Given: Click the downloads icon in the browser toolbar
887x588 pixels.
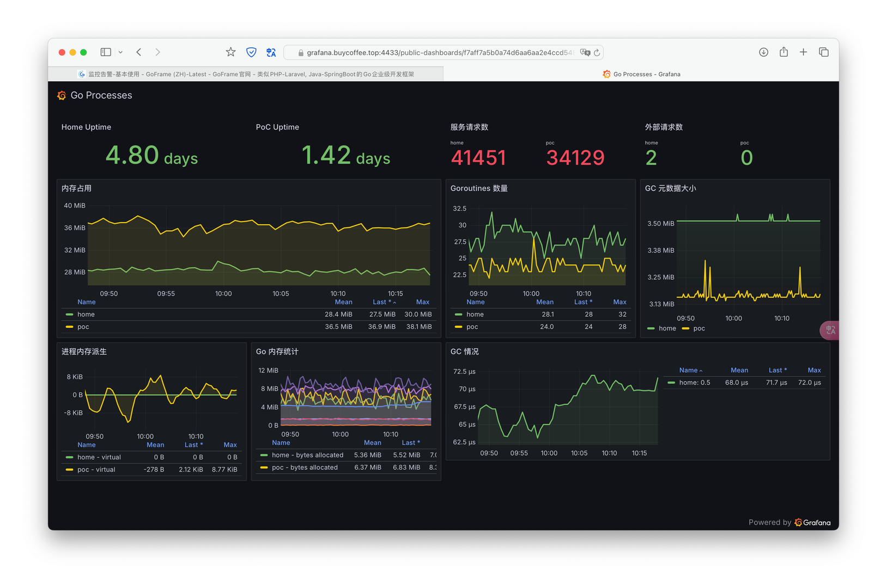Looking at the screenshot, I should pyautogui.click(x=763, y=52).
